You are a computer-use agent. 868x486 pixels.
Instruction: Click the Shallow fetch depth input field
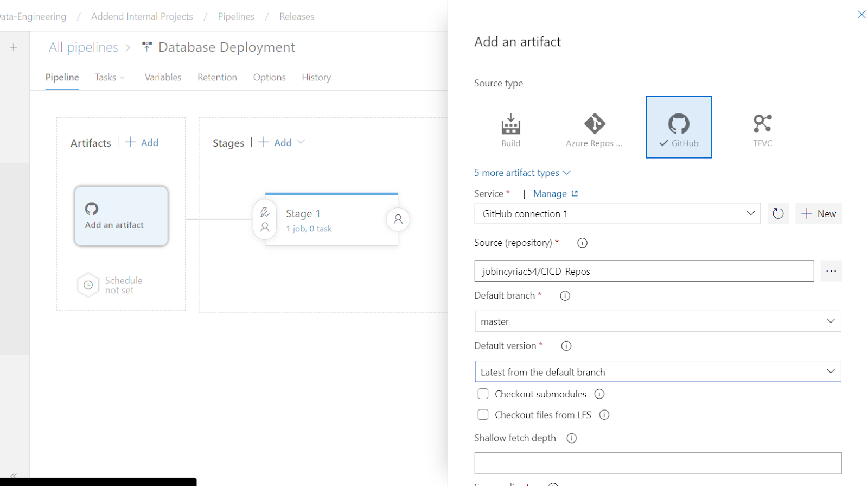[x=658, y=463]
